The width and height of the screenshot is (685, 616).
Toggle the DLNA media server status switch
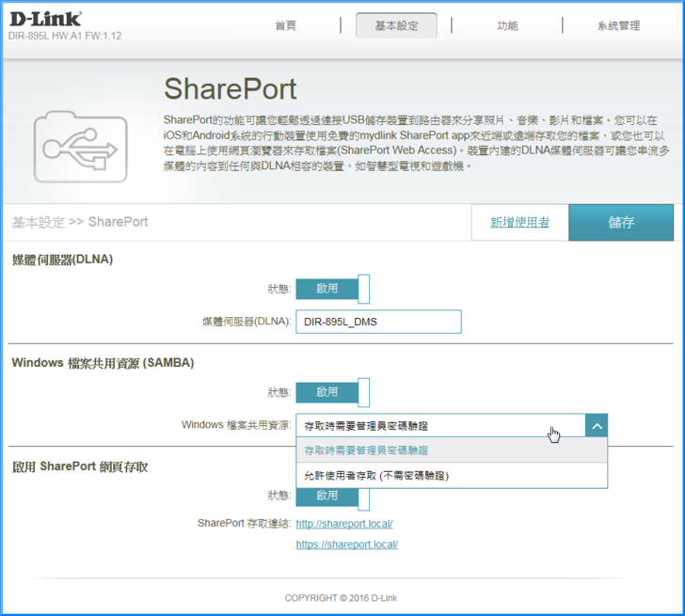click(332, 289)
